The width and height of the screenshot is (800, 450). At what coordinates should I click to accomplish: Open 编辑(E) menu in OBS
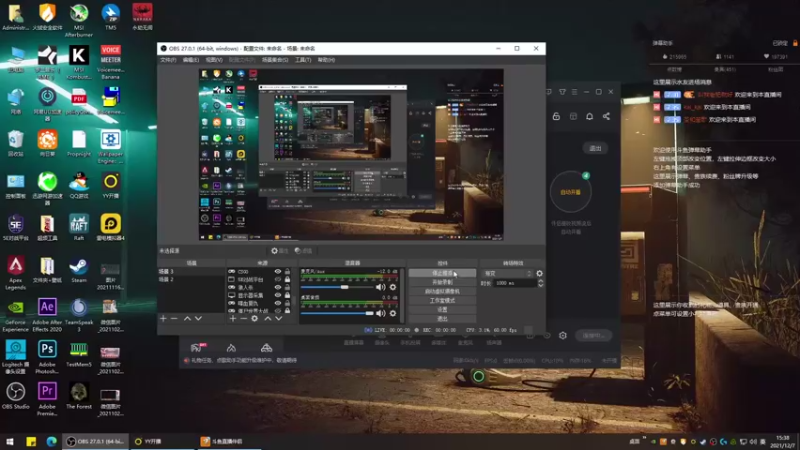(x=191, y=60)
